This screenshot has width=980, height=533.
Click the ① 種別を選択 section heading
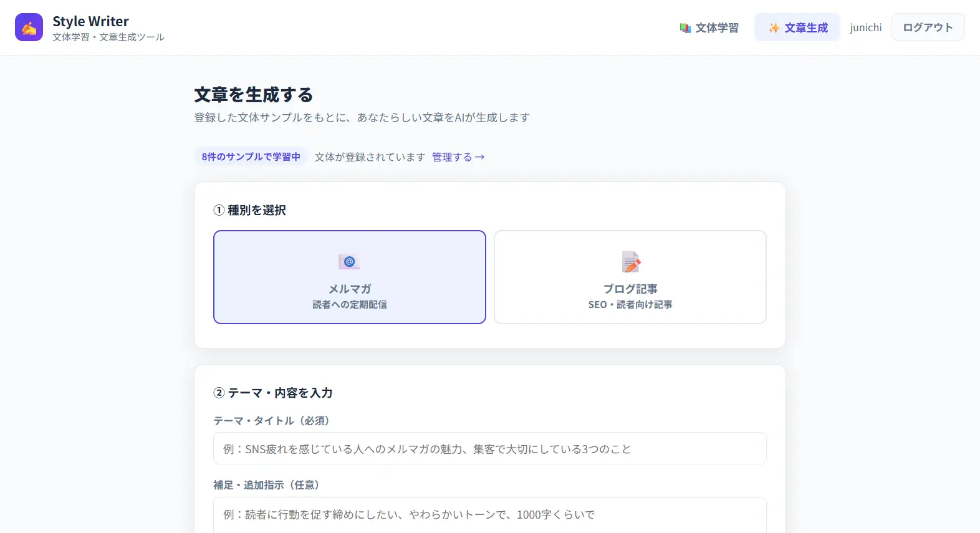(249, 210)
